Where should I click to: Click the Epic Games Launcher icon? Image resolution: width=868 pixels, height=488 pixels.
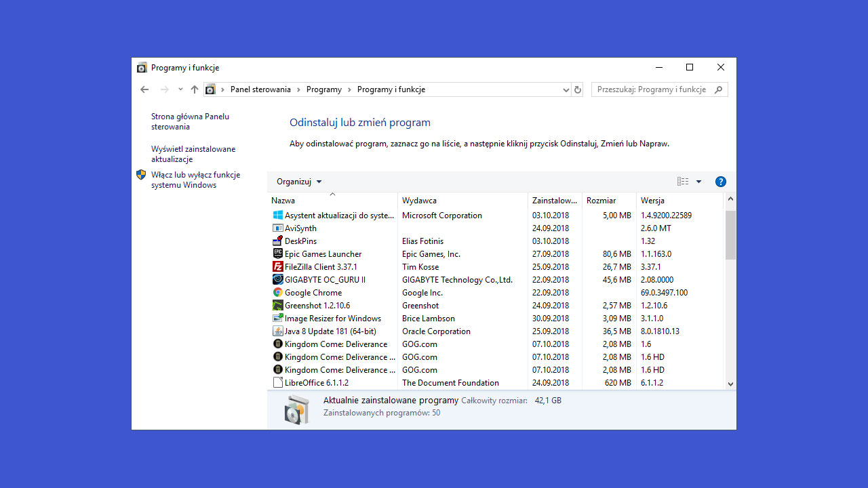click(x=277, y=254)
